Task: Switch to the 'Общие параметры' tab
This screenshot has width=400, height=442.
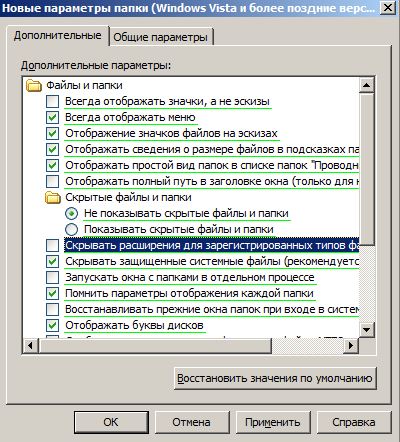Action: [x=161, y=37]
